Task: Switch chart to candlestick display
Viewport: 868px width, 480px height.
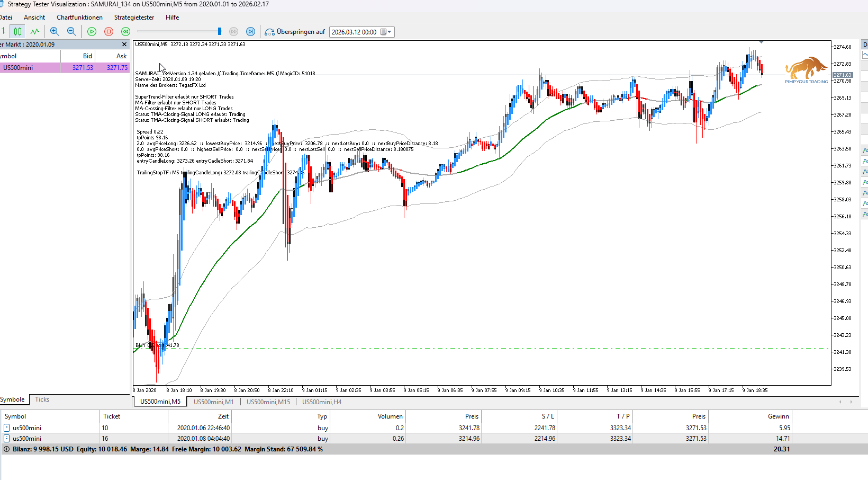Action: (x=18, y=32)
